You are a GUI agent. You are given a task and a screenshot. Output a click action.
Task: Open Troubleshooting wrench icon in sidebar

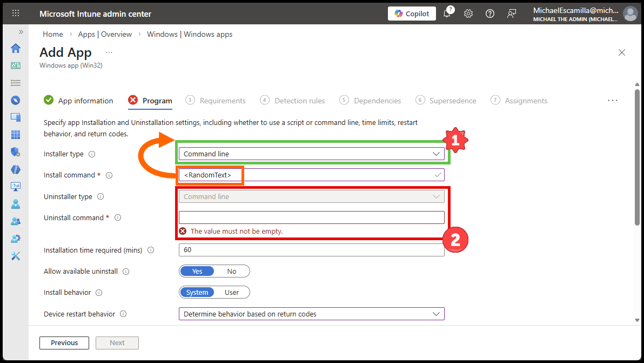click(x=16, y=256)
